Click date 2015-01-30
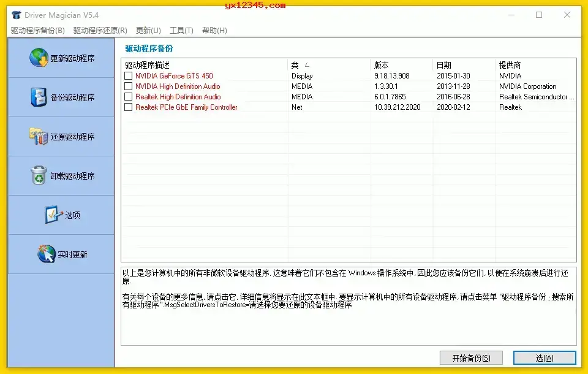 [453, 76]
